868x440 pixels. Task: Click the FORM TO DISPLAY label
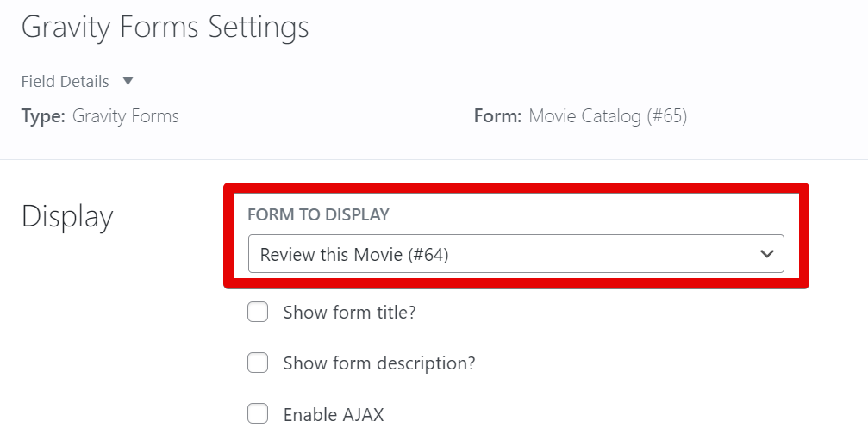(318, 214)
